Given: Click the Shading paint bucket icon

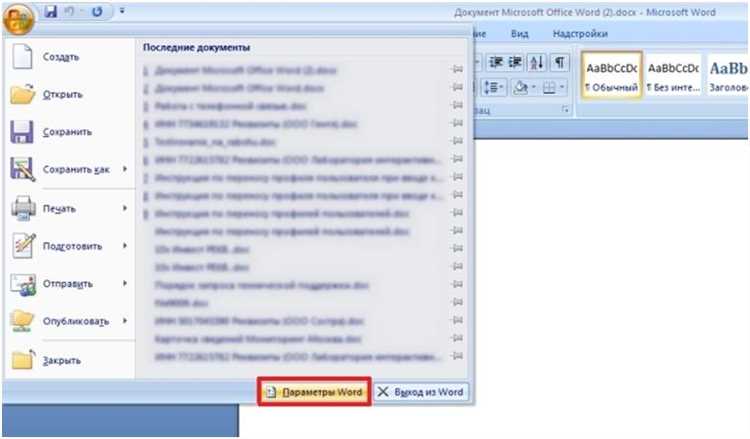Looking at the screenshot, I should click(x=520, y=88).
